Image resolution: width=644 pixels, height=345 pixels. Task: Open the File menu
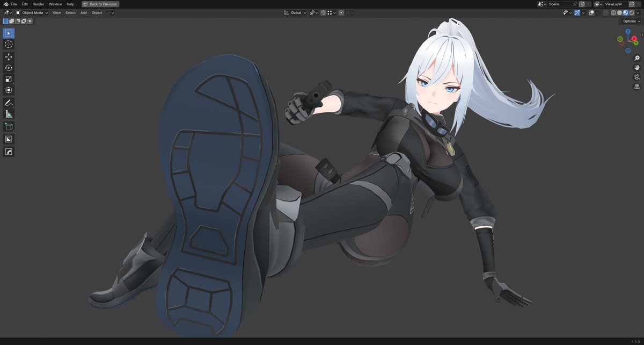tap(14, 4)
